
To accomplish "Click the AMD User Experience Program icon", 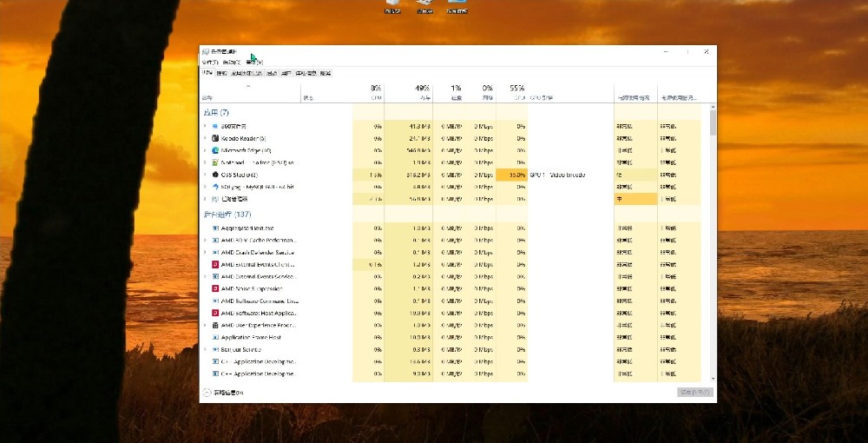I will [x=215, y=325].
